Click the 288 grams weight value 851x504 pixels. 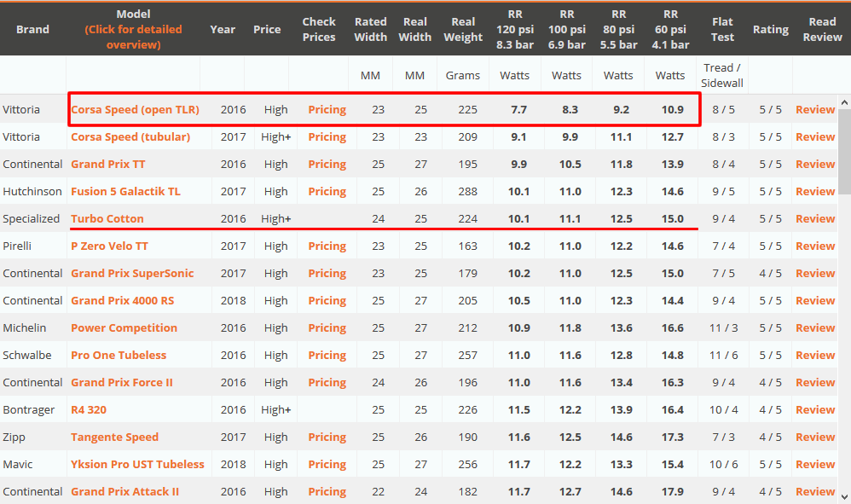click(467, 192)
